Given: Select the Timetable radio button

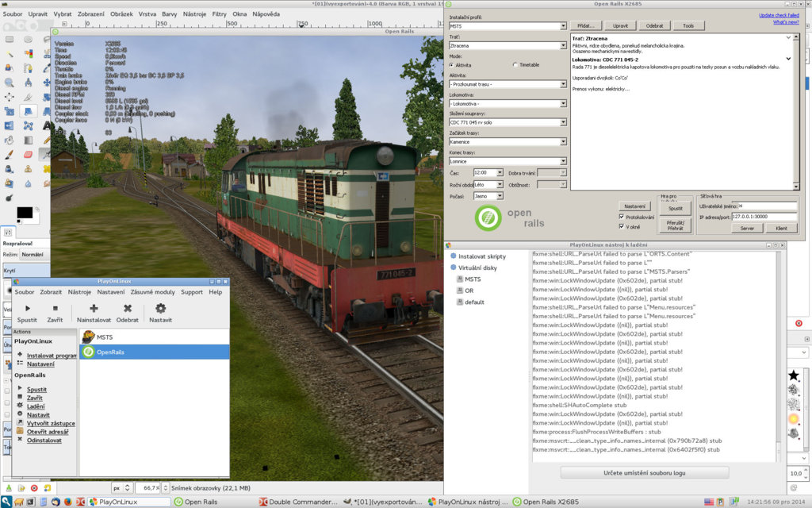Looking at the screenshot, I should tap(516, 65).
